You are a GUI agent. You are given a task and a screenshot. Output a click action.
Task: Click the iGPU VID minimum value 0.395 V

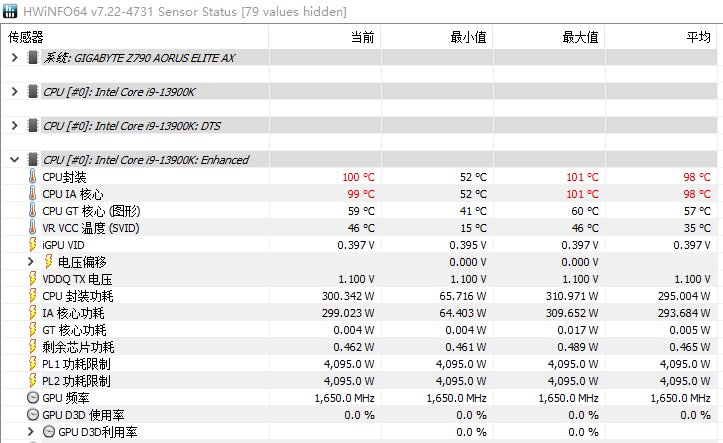click(468, 245)
